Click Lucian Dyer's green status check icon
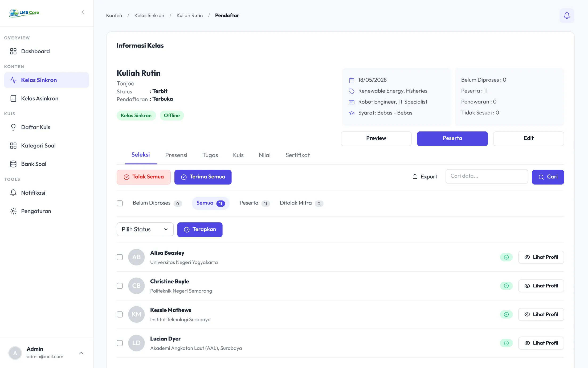Image resolution: width=588 pixels, height=368 pixels. click(506, 343)
